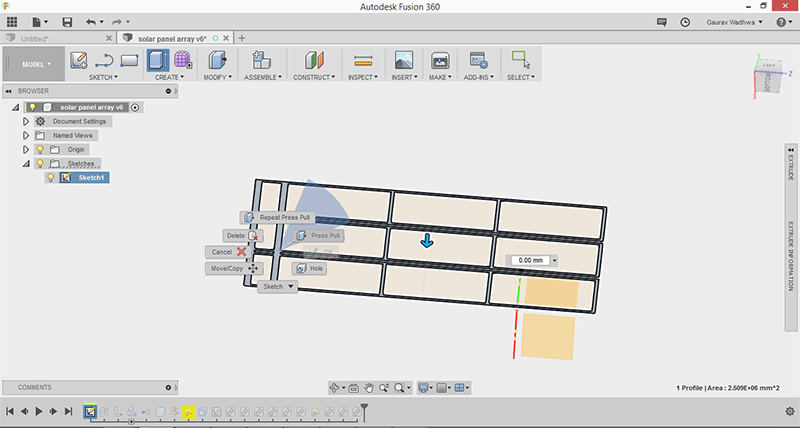Select the Pan hand tool in navigation bar
This screenshot has width=800, height=428.
(x=368, y=387)
